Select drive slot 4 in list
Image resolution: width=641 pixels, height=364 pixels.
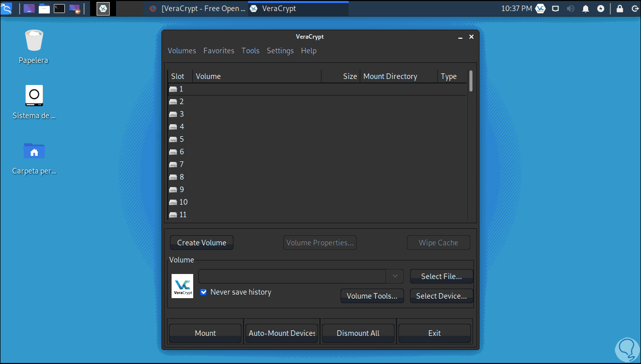[x=317, y=127]
